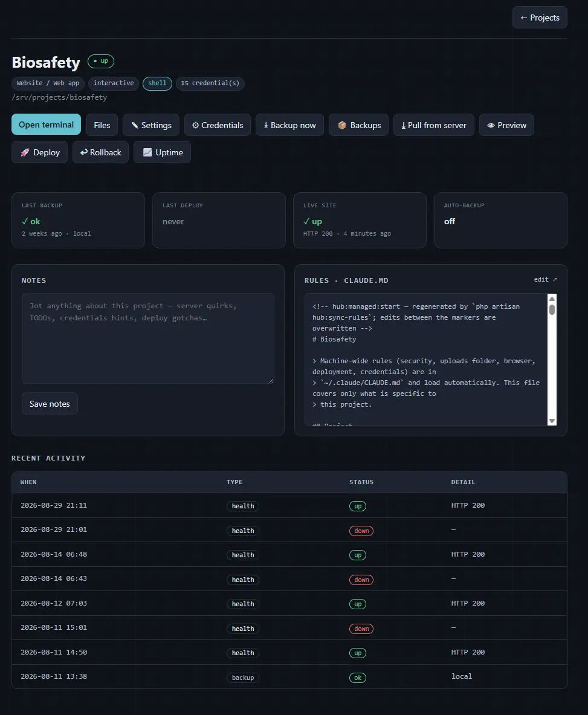Screen dimensions: 588x715
Task: Click 'HTTP 200' in 2026-08-12 07:03 row
Action: pos(468,603)
